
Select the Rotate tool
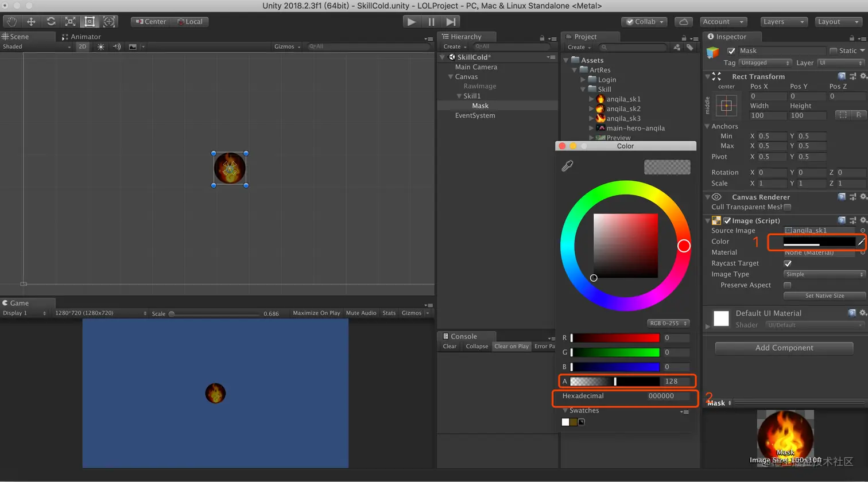[51, 22]
